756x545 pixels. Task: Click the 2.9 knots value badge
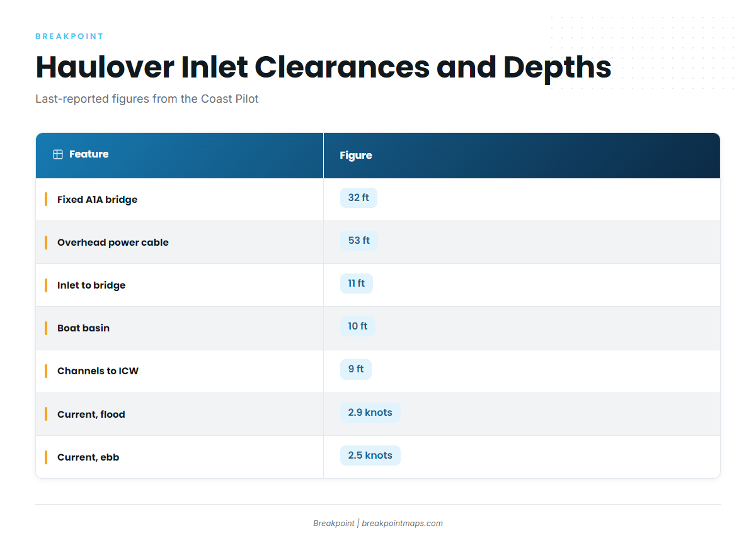click(370, 413)
